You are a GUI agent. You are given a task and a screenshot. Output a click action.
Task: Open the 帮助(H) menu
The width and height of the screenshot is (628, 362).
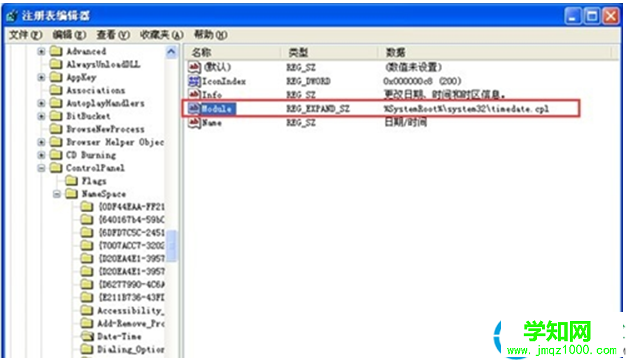(x=211, y=35)
